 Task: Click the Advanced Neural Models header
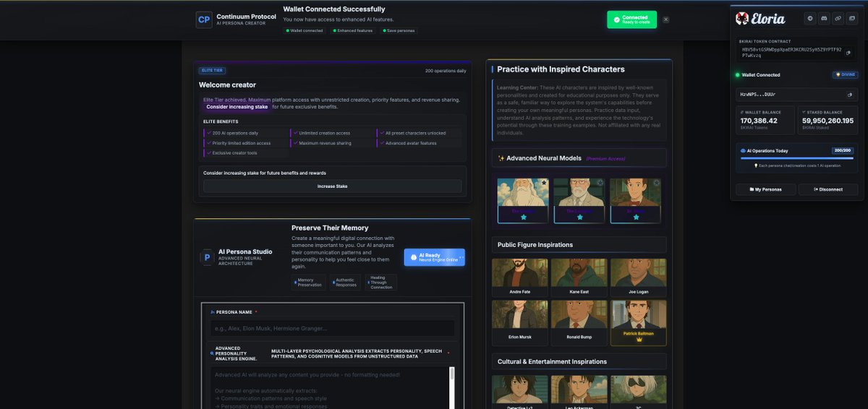coord(579,158)
